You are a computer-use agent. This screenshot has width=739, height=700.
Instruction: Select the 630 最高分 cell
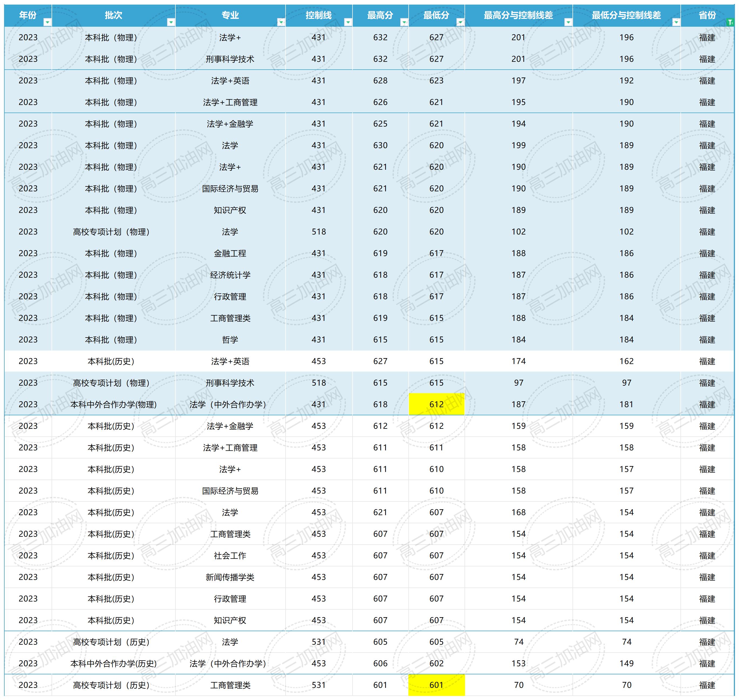[x=380, y=145]
